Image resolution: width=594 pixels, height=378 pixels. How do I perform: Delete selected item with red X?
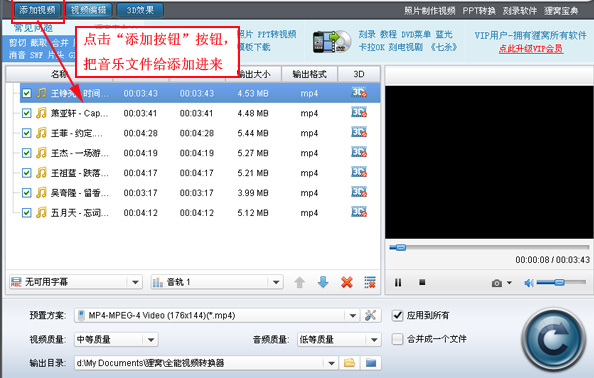coord(347,282)
